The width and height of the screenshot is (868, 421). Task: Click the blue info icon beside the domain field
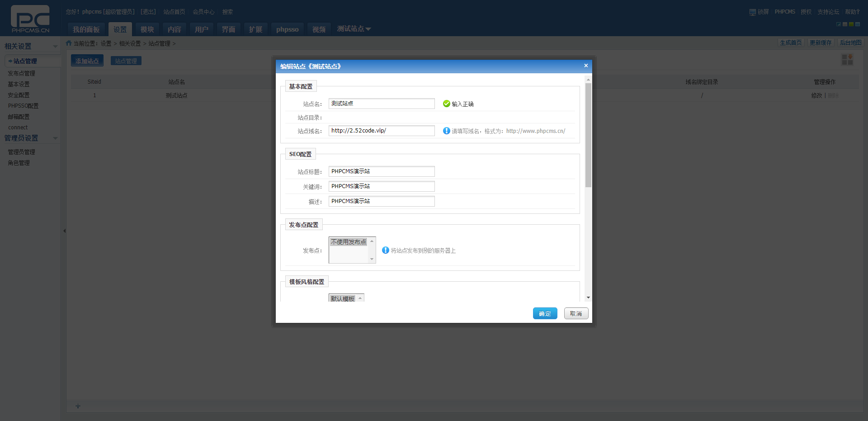pos(446,131)
